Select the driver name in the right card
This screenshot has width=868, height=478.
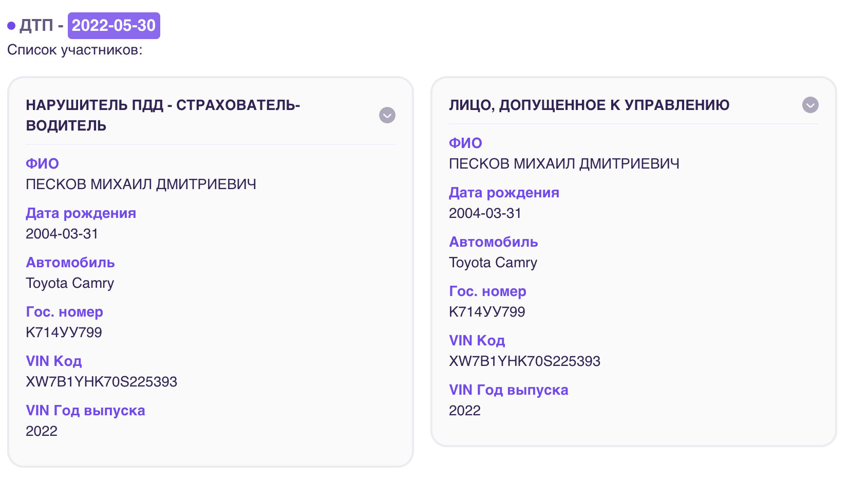(564, 163)
